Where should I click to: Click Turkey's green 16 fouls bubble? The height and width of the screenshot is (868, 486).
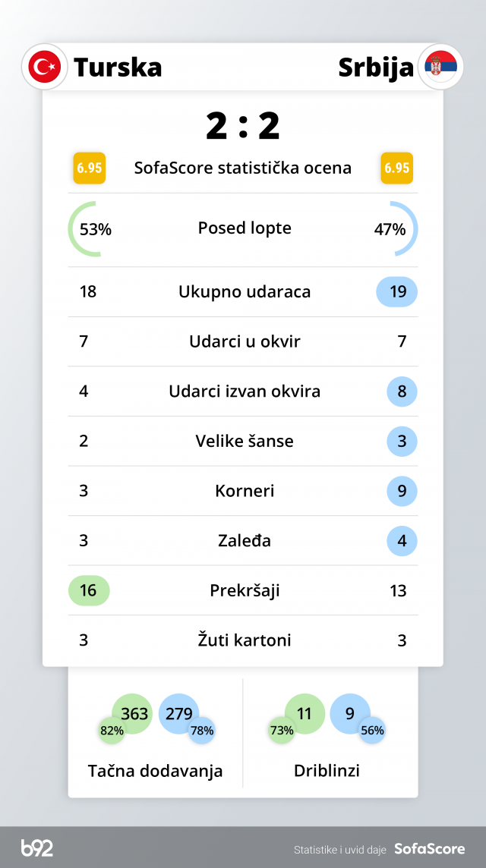click(x=89, y=590)
